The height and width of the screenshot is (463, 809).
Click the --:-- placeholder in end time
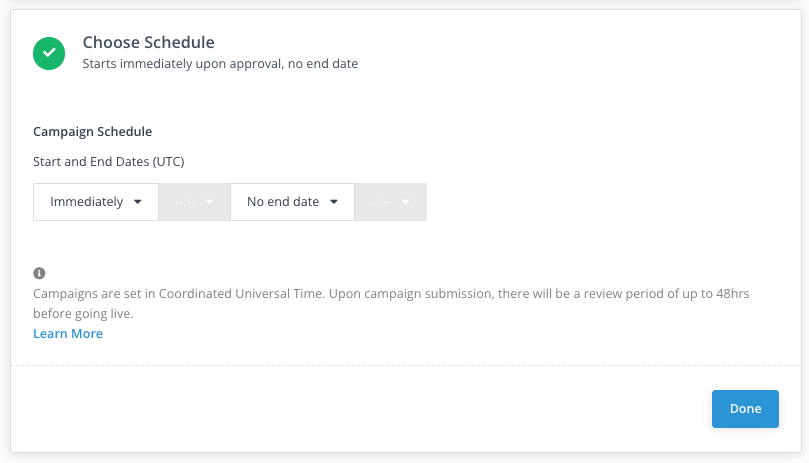pos(381,202)
